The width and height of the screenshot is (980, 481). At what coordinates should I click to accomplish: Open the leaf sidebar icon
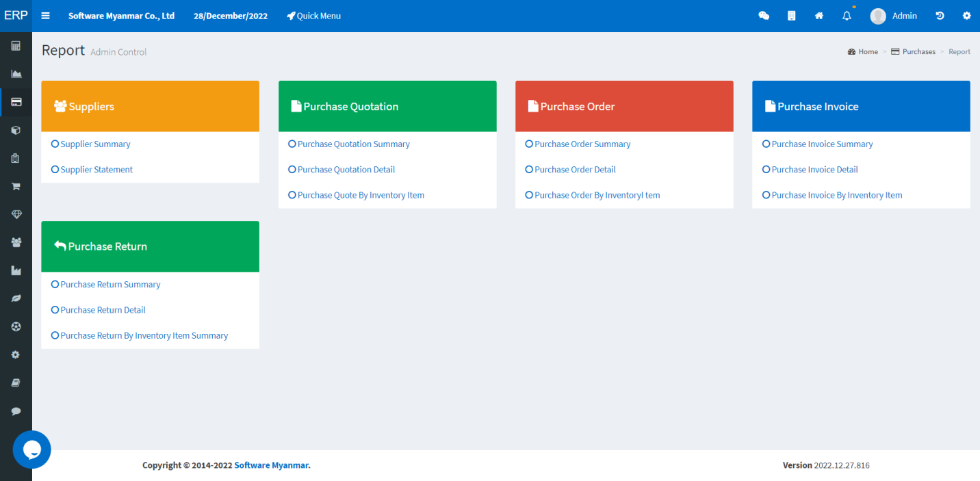[x=16, y=298]
